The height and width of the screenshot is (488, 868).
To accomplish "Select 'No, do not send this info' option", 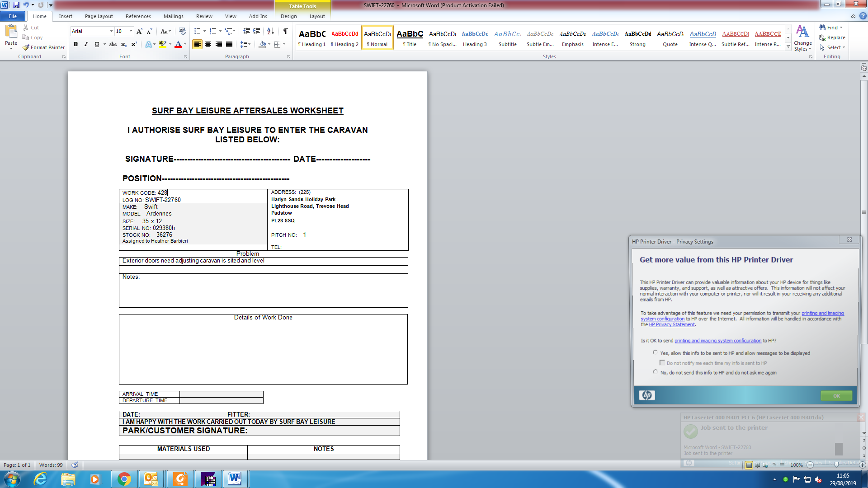I will click(655, 372).
